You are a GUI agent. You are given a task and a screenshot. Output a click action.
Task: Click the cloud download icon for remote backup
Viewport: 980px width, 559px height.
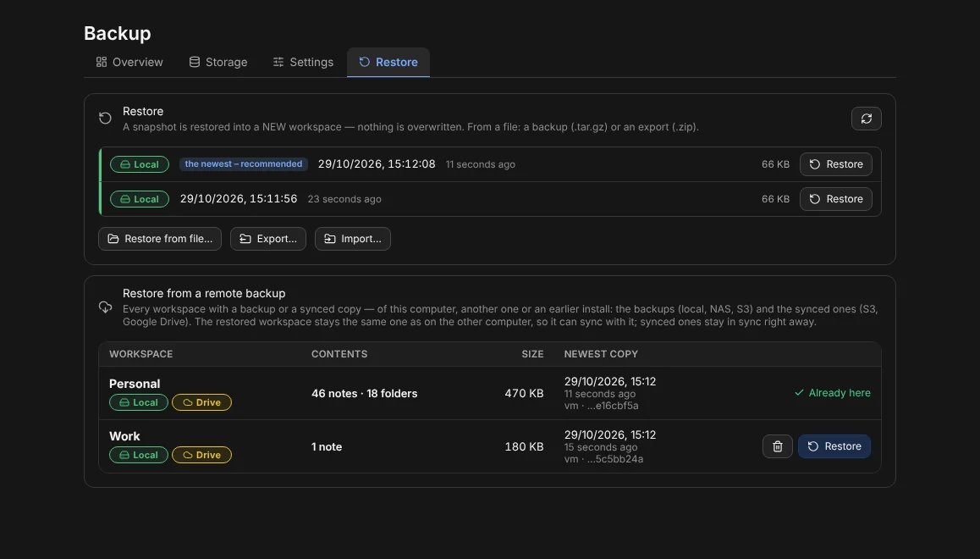tap(105, 307)
